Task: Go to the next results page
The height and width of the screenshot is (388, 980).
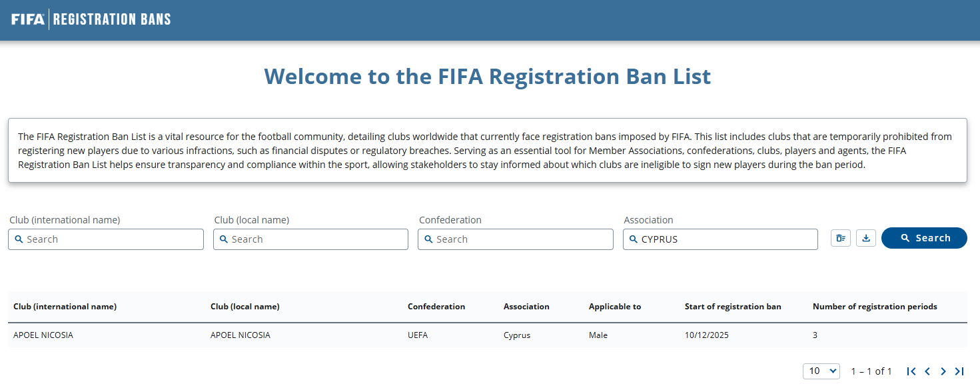Action: [943, 371]
